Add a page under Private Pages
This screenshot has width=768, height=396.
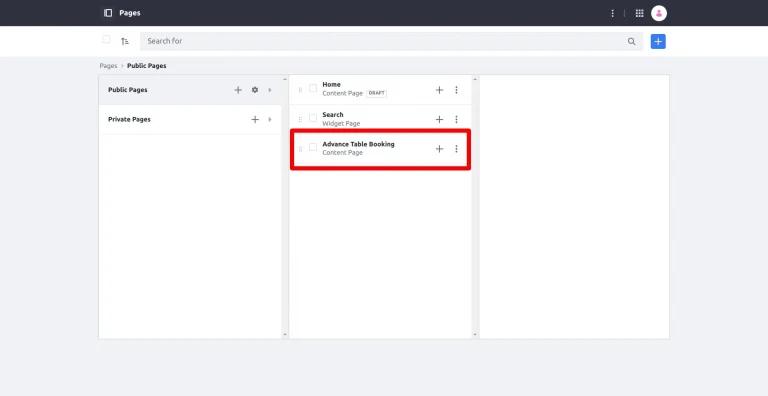click(255, 120)
